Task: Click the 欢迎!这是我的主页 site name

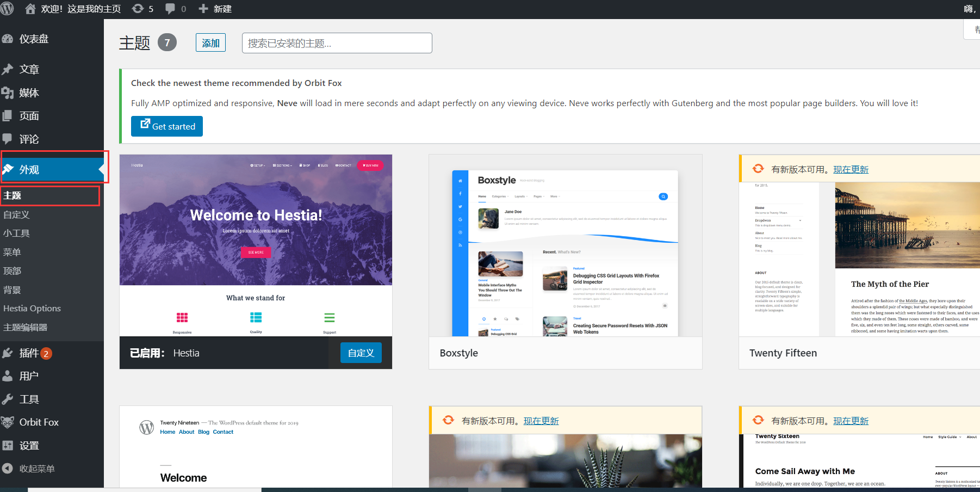Action: tap(80, 9)
